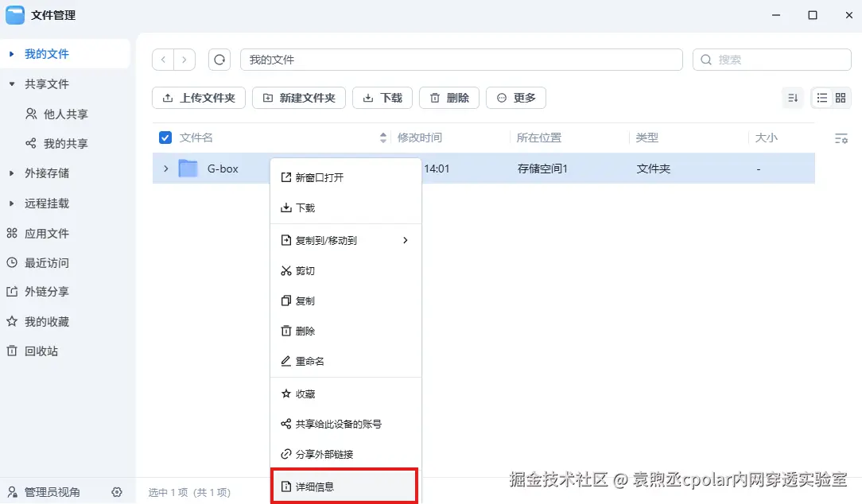Image resolution: width=862 pixels, height=504 pixels.
Task: Choose 删除 in context menu
Action: (346, 331)
